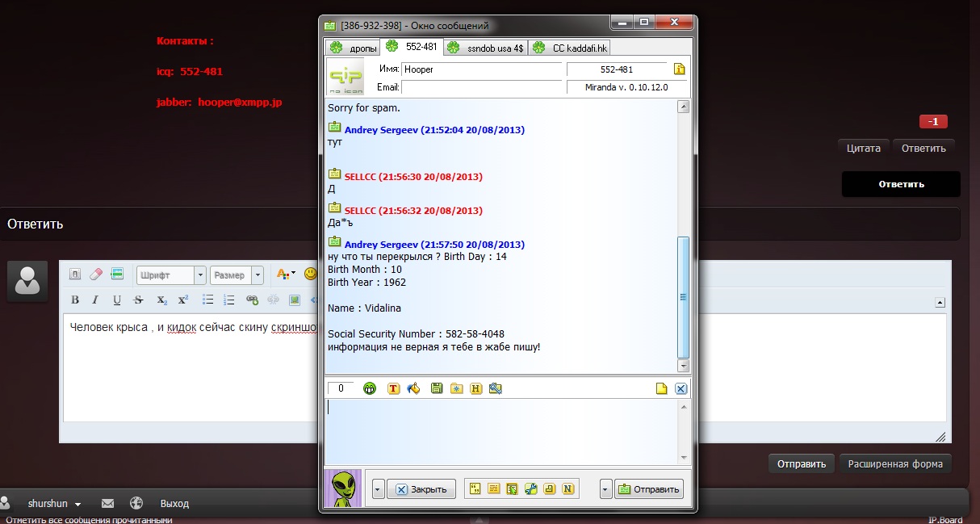Open the Размер size dropdown

coord(237,275)
